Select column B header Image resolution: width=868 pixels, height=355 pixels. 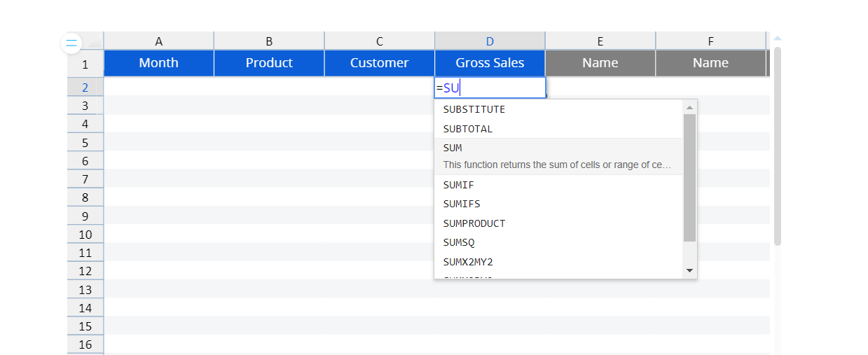click(x=269, y=41)
